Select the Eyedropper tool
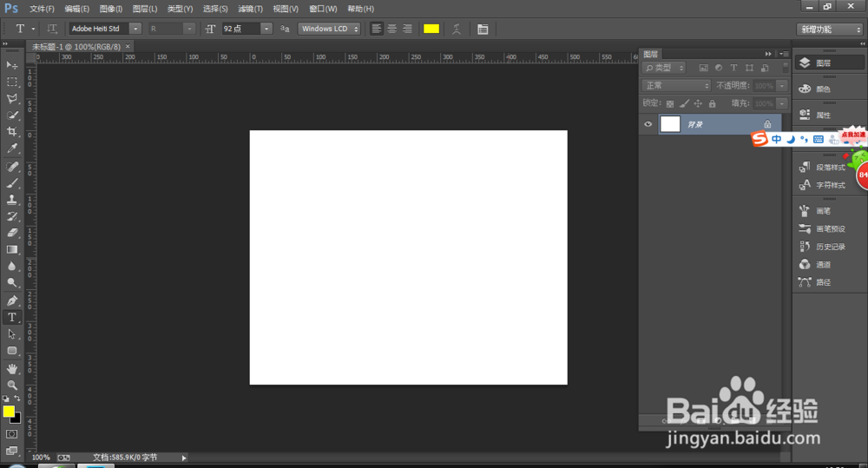This screenshot has width=868, height=468. 11,148
